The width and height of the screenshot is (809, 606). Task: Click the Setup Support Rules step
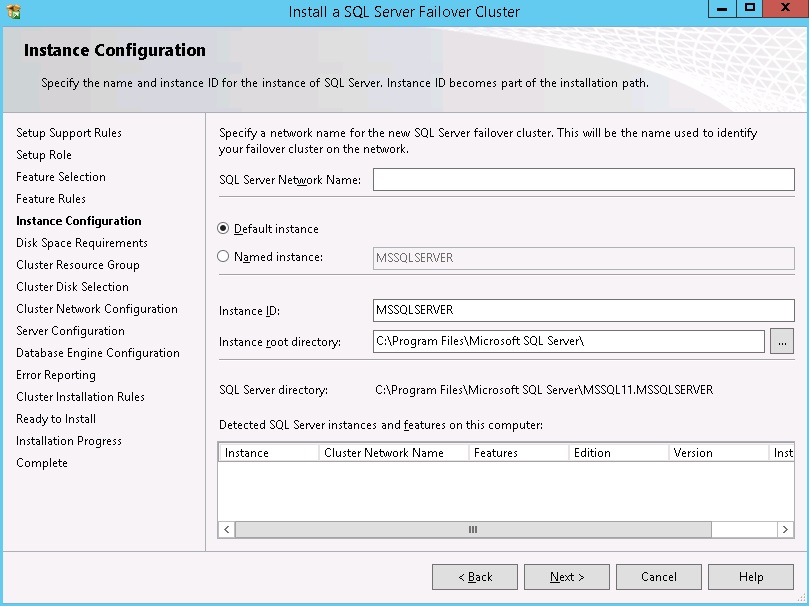pyautogui.click(x=69, y=133)
